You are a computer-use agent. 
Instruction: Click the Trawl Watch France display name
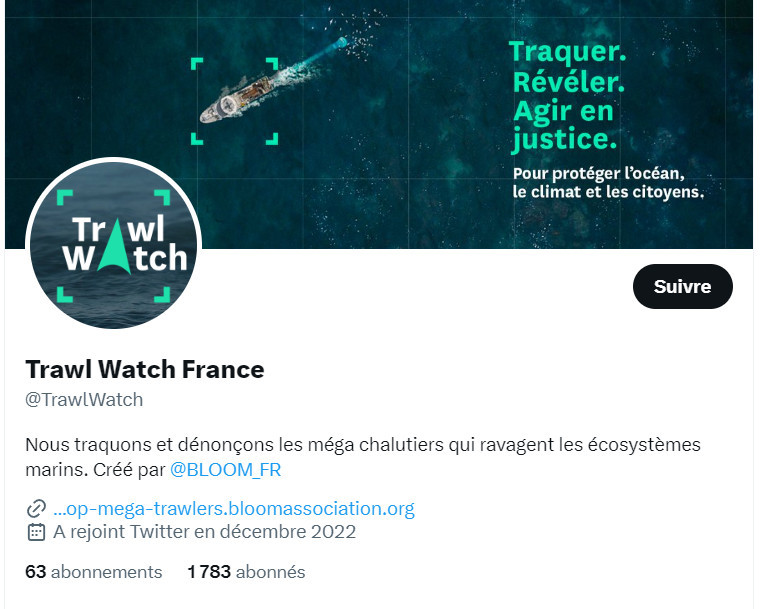pos(145,370)
